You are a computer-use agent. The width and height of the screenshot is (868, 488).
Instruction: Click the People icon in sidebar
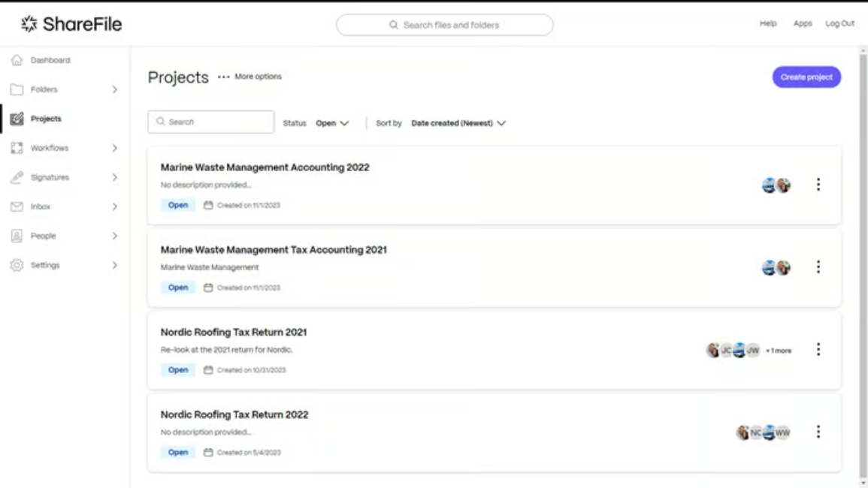[x=17, y=236]
